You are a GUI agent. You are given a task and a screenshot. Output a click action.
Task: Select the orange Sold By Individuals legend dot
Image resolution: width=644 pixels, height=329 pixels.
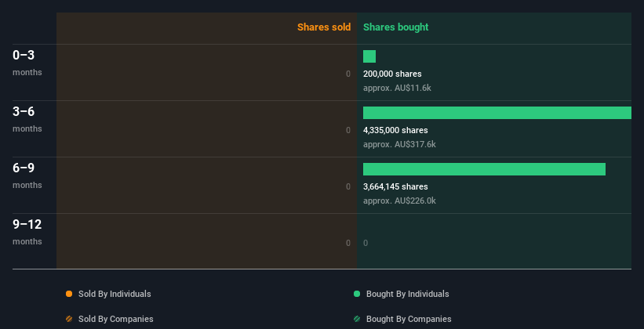click(x=69, y=294)
